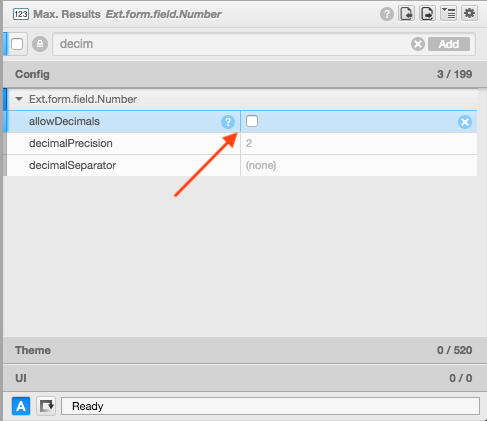
Task: Toggle the collapse groups list icon
Action: click(448, 14)
